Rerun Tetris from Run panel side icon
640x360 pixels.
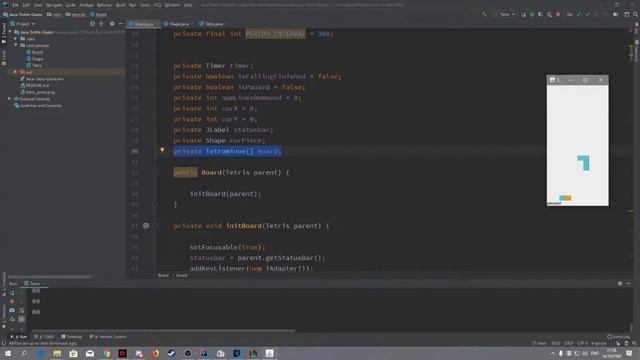click(x=12, y=293)
